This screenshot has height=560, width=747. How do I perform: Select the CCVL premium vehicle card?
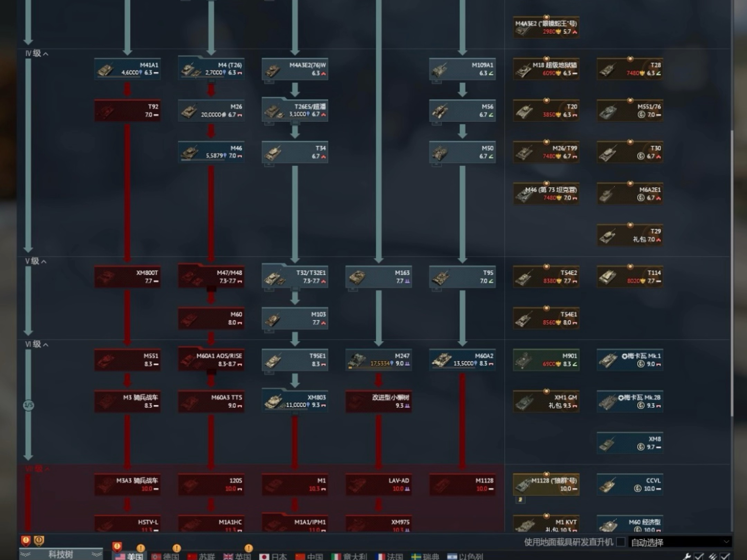click(630, 484)
